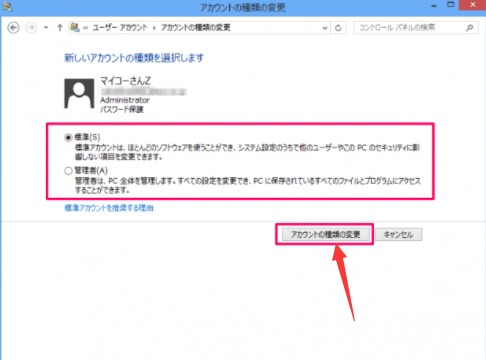Click the double chevron before ユーザー アカウント

[x=86, y=28]
